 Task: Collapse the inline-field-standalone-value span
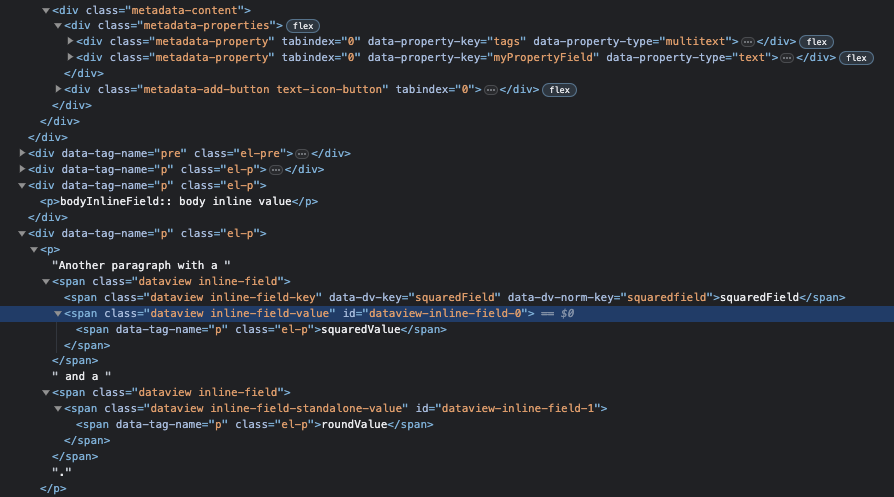coord(58,408)
